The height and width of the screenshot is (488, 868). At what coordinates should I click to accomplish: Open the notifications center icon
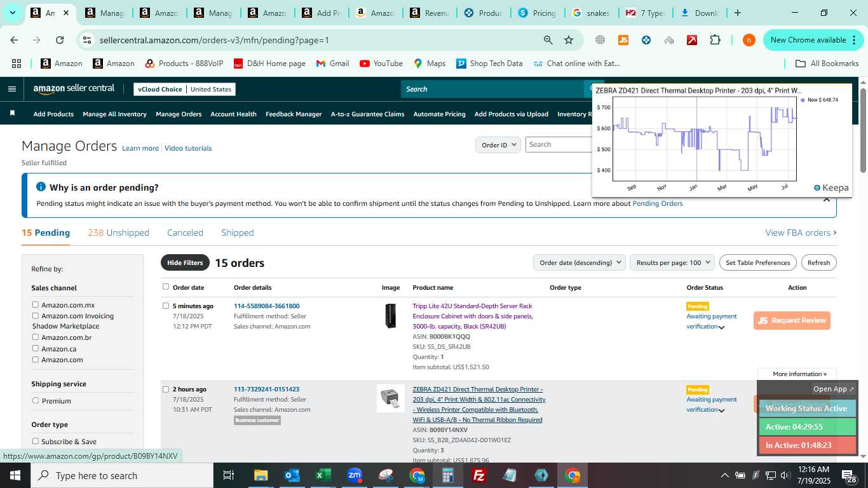849,475
